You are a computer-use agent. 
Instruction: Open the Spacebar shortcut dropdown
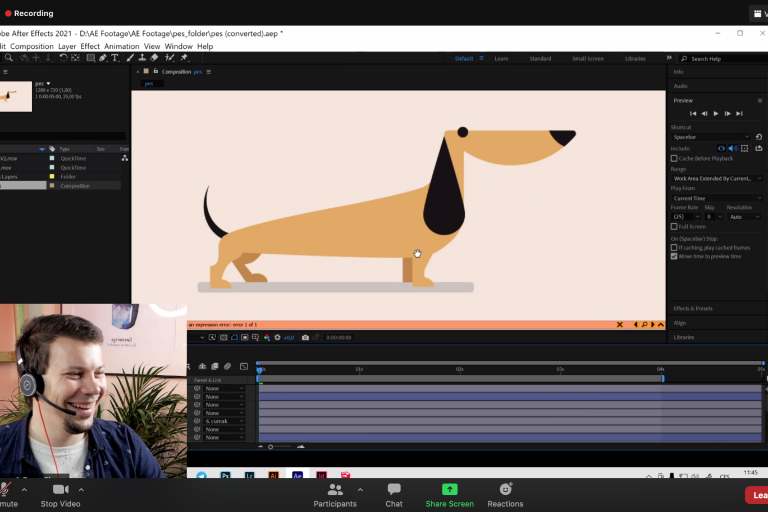(711, 136)
